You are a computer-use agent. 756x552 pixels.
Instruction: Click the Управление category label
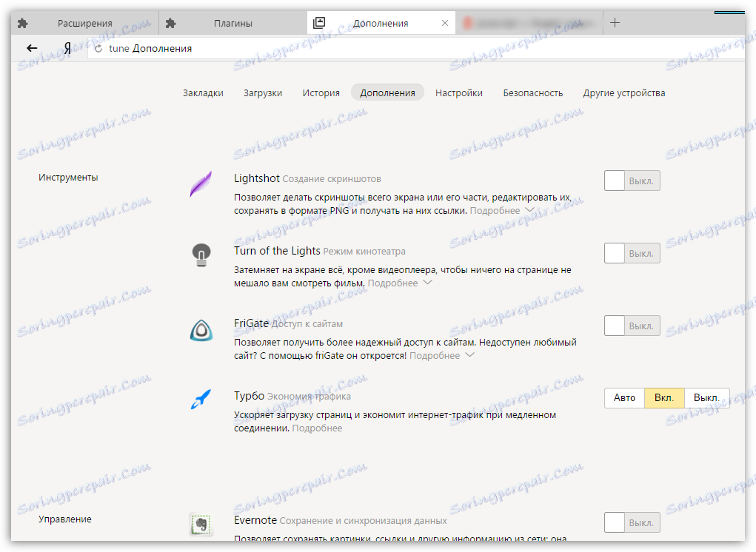tap(65, 519)
